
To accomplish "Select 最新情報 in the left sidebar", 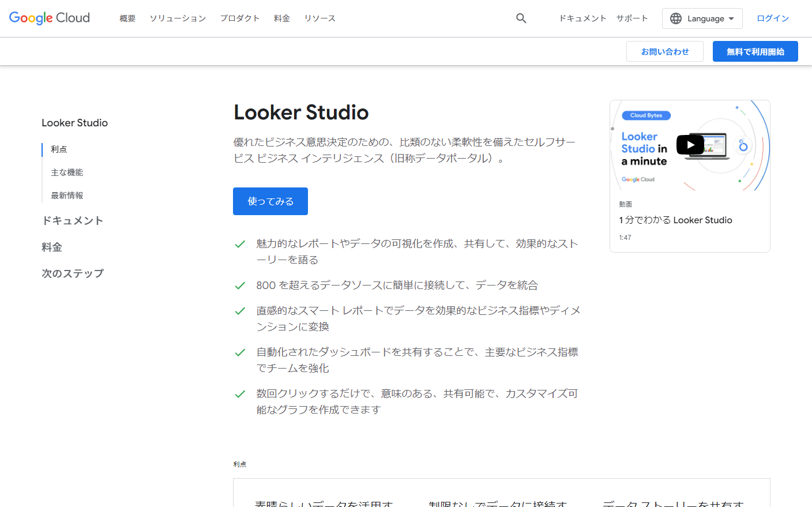I will point(66,195).
